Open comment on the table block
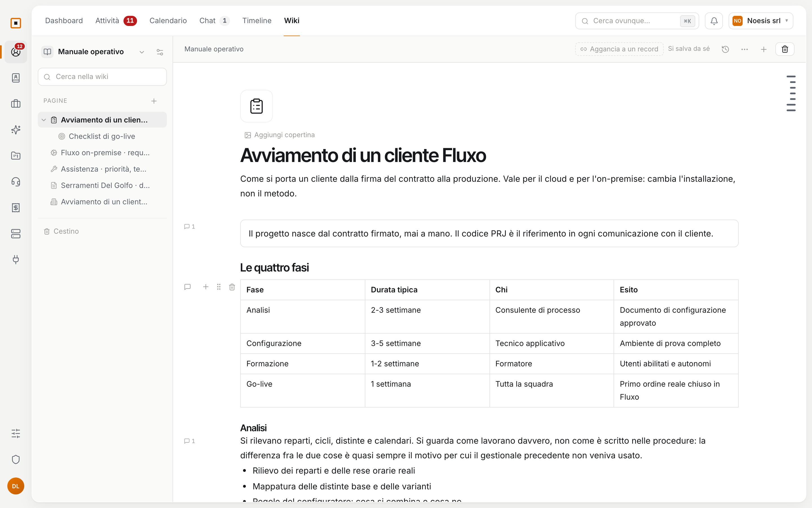Image resolution: width=812 pixels, height=508 pixels. point(187,286)
